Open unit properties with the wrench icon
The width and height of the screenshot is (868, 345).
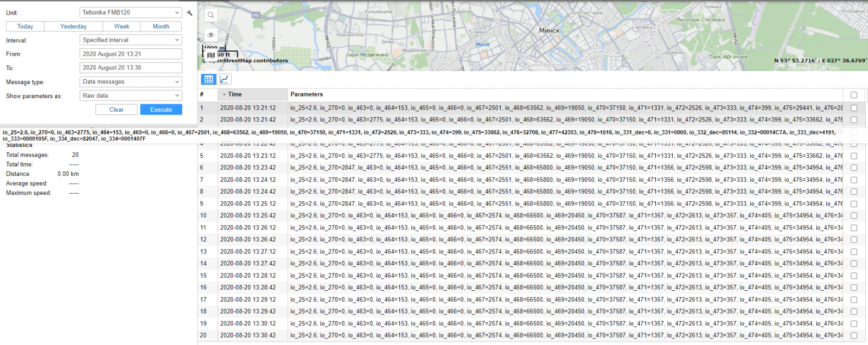[189, 12]
